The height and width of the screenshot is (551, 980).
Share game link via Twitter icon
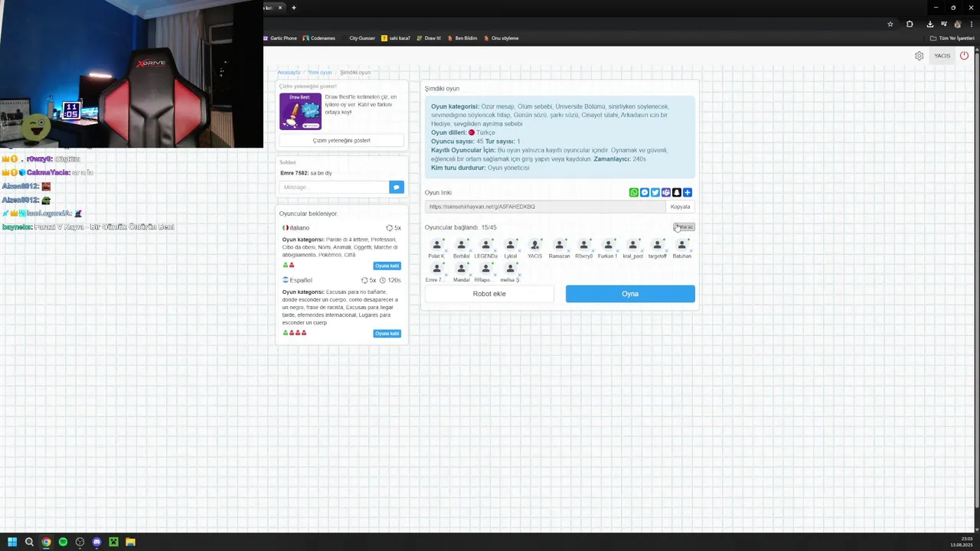tap(655, 192)
